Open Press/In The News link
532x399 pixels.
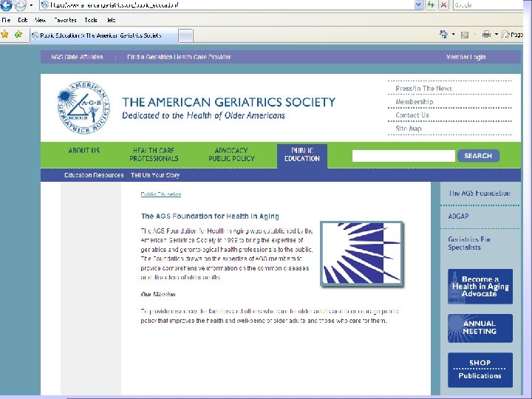click(423, 88)
